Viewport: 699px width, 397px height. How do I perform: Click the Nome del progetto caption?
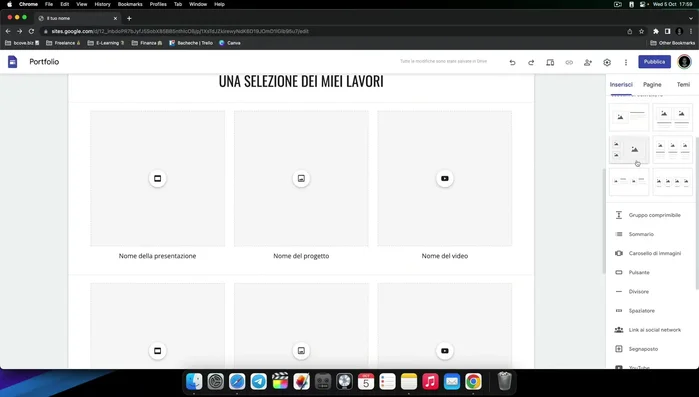(x=301, y=256)
